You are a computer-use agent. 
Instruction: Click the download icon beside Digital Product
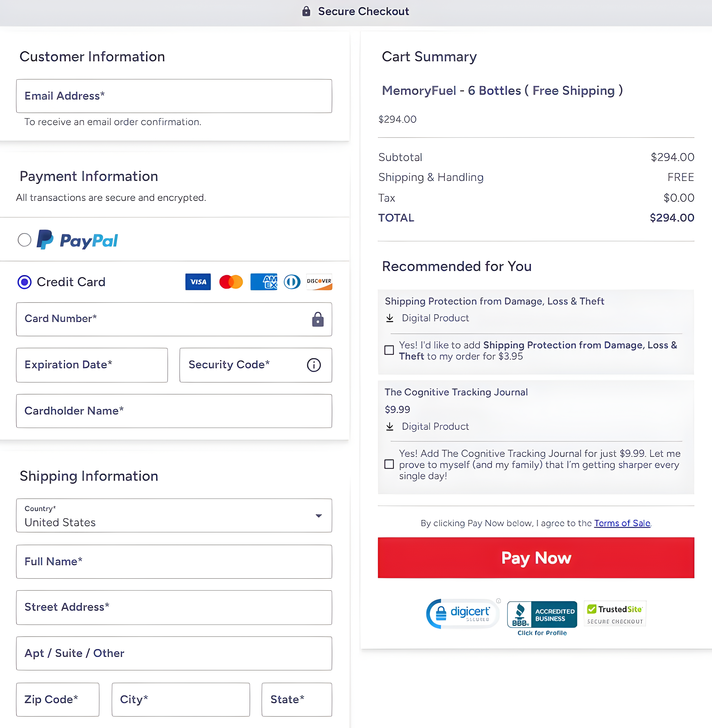pyautogui.click(x=390, y=318)
